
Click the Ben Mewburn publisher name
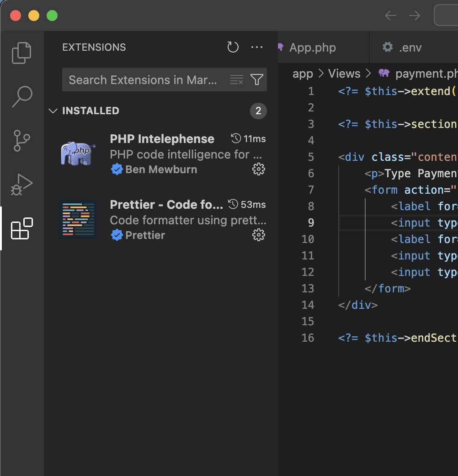[161, 169]
